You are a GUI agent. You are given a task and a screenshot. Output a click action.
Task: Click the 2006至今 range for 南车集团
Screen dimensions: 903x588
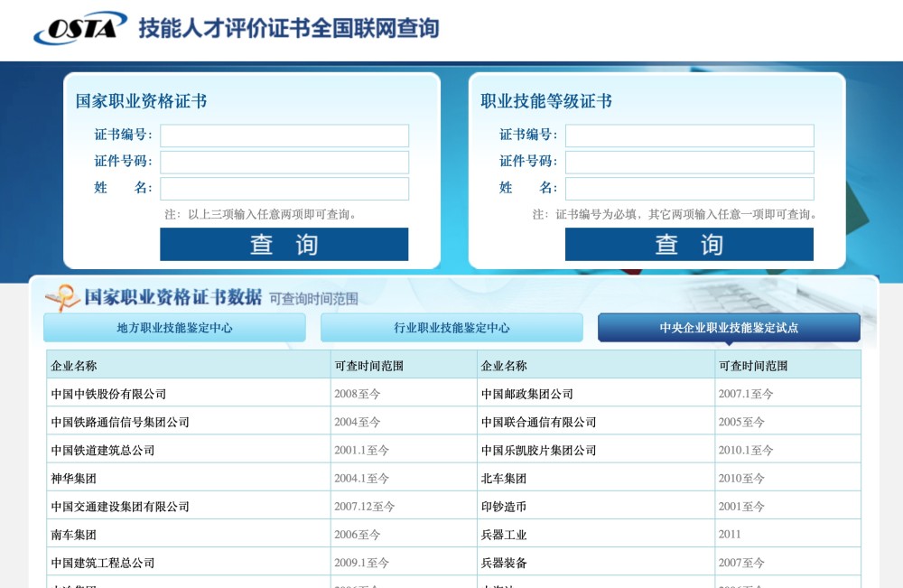click(x=357, y=535)
